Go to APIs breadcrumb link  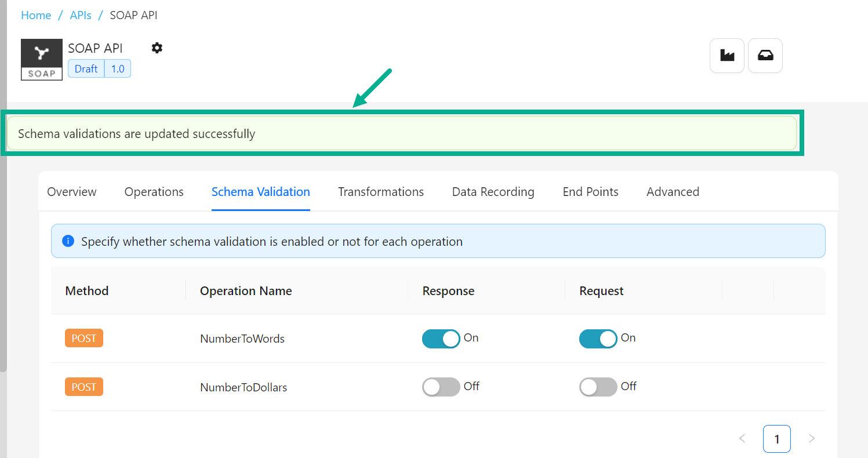coord(81,16)
